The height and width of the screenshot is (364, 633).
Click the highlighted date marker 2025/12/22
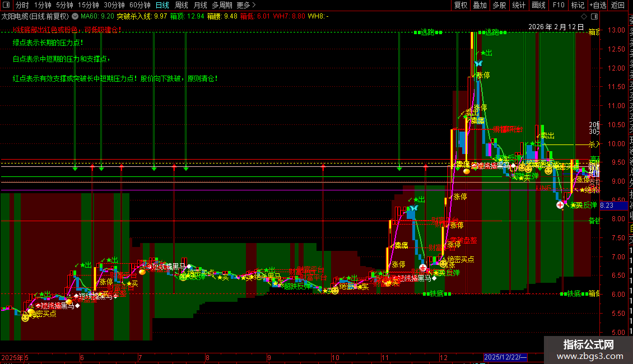pyautogui.click(x=505, y=357)
